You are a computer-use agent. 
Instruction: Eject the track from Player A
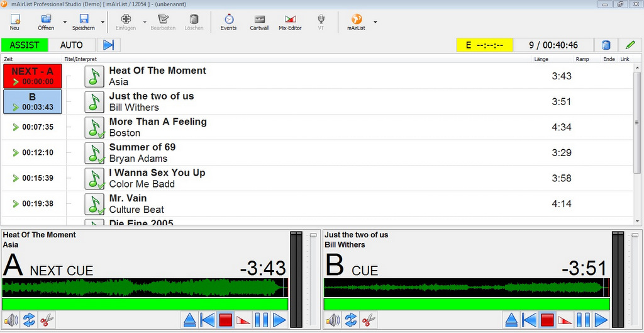point(189,319)
